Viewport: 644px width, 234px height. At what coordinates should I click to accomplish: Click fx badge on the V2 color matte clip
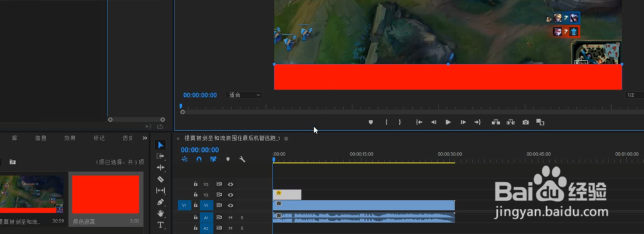(279, 193)
